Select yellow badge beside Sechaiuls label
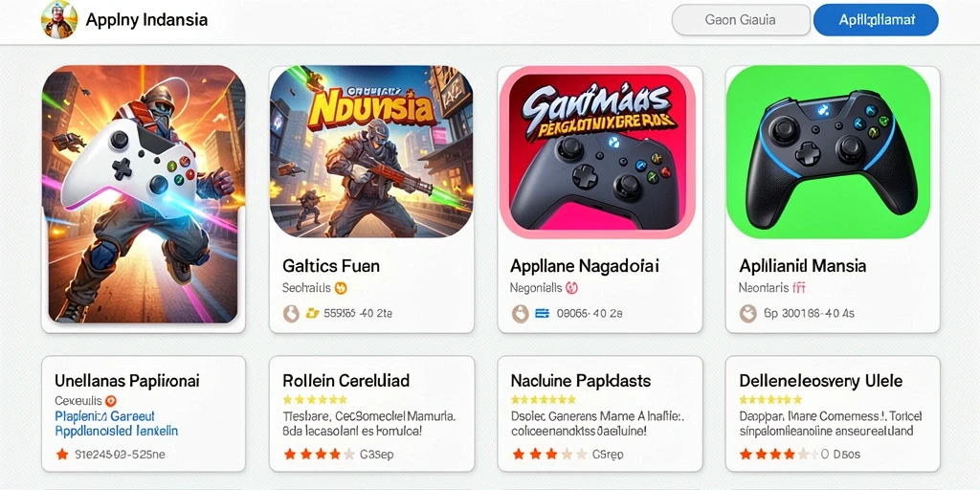 [x=342, y=288]
